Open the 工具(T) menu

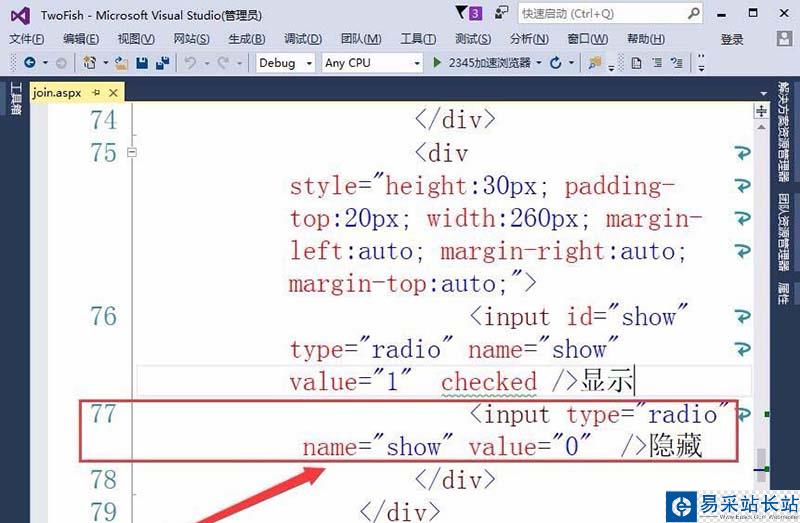pyautogui.click(x=418, y=39)
